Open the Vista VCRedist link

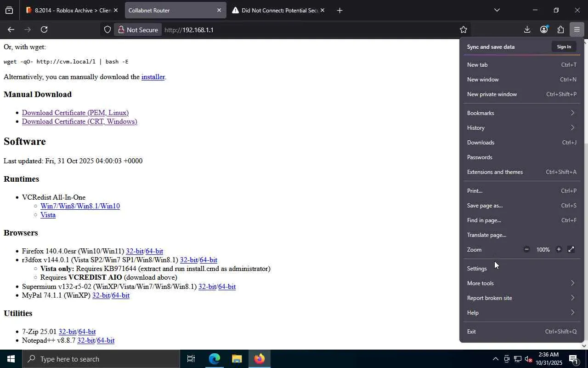tap(48, 215)
